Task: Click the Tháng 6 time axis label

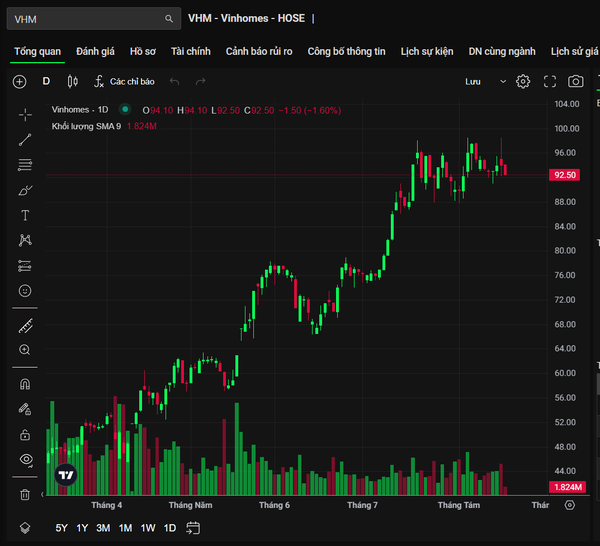Action: click(274, 505)
